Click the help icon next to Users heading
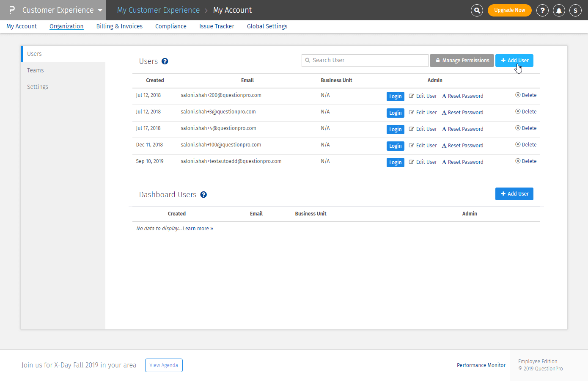 click(165, 61)
